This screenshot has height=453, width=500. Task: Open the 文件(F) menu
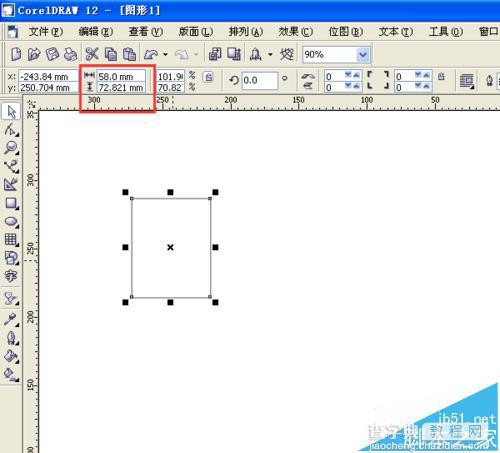pos(46,32)
